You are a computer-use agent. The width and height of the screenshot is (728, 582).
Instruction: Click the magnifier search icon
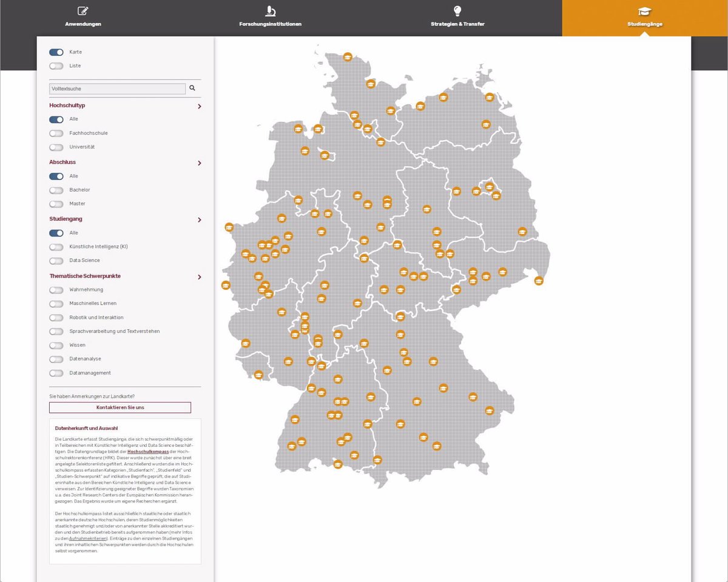(x=192, y=89)
